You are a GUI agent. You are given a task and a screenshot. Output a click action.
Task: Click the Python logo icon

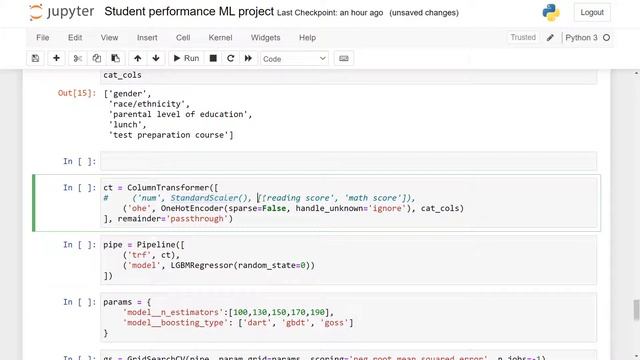click(551, 12)
